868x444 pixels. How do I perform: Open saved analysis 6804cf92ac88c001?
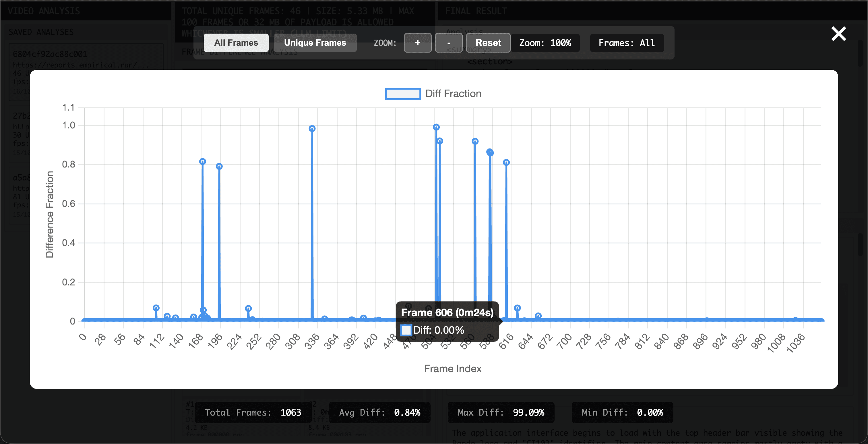click(50, 54)
